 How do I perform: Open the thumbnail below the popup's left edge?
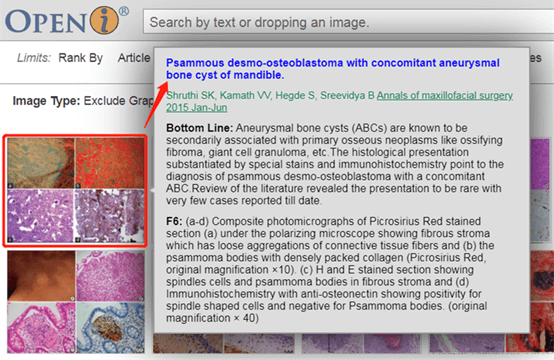(x=223, y=343)
